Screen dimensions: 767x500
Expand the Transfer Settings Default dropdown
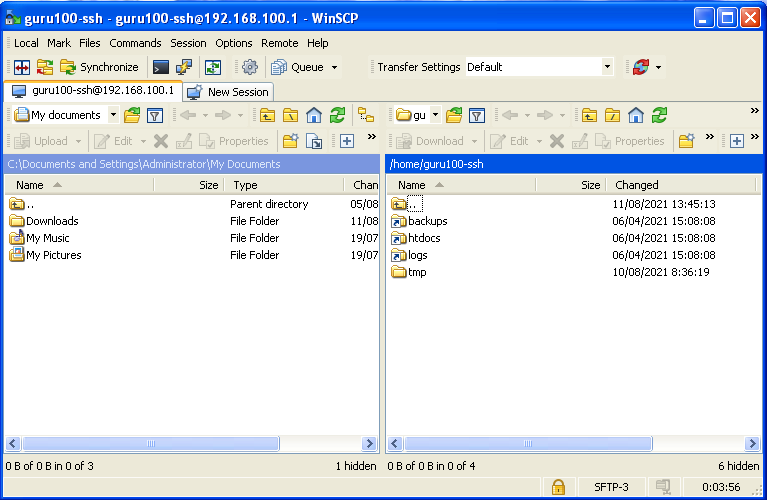(x=607, y=67)
